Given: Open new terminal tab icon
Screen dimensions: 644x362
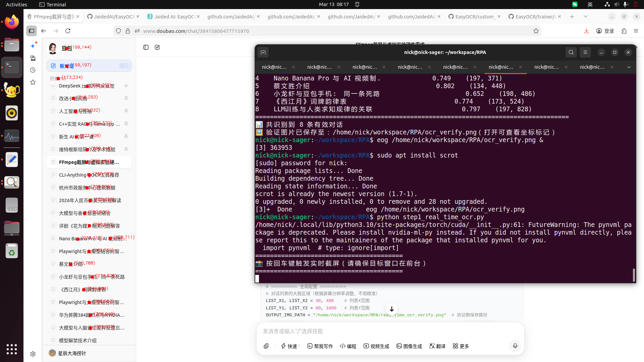Looking at the screenshot, I should pos(263,53).
